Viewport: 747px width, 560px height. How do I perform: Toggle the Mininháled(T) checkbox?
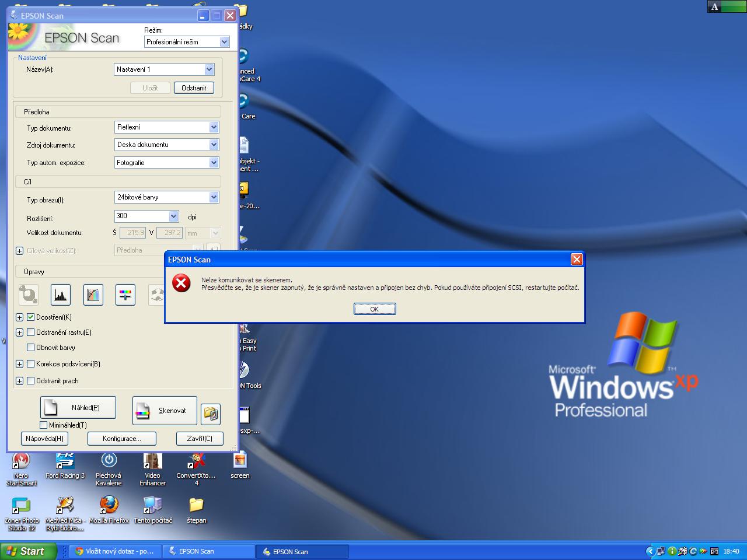coord(43,425)
